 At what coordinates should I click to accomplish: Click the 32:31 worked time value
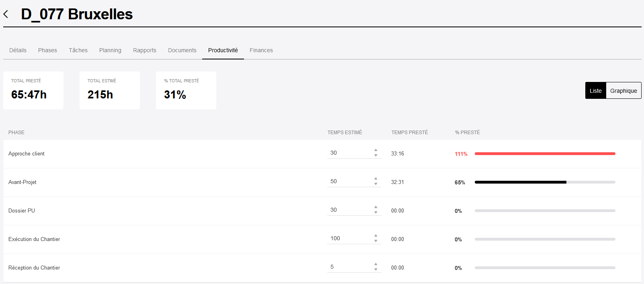(398, 182)
